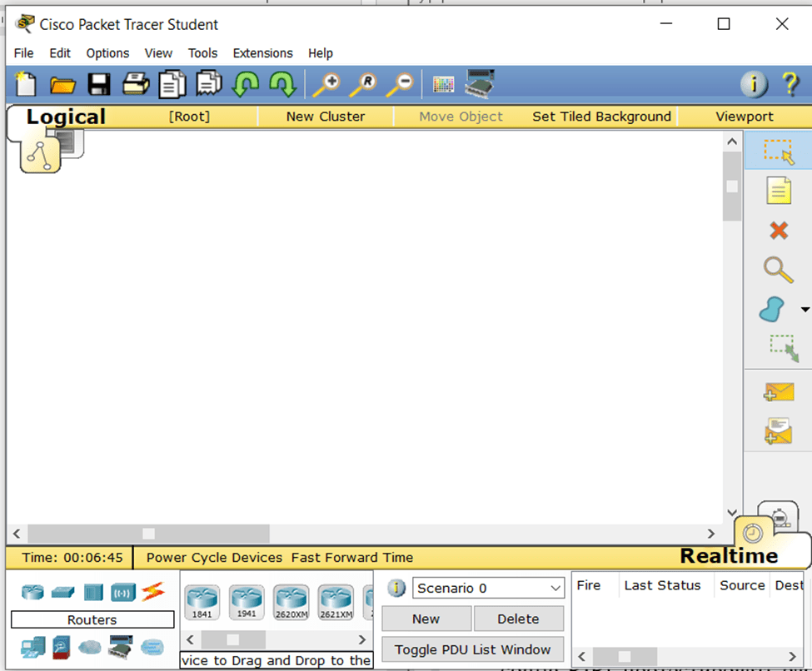Reset the workspace zoom
812x671 pixels.
pos(363,84)
